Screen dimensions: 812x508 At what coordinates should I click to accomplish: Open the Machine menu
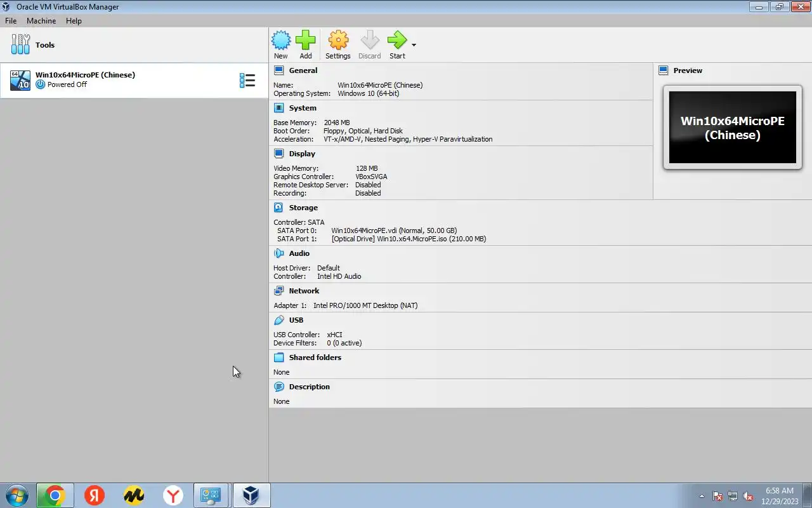pos(41,21)
